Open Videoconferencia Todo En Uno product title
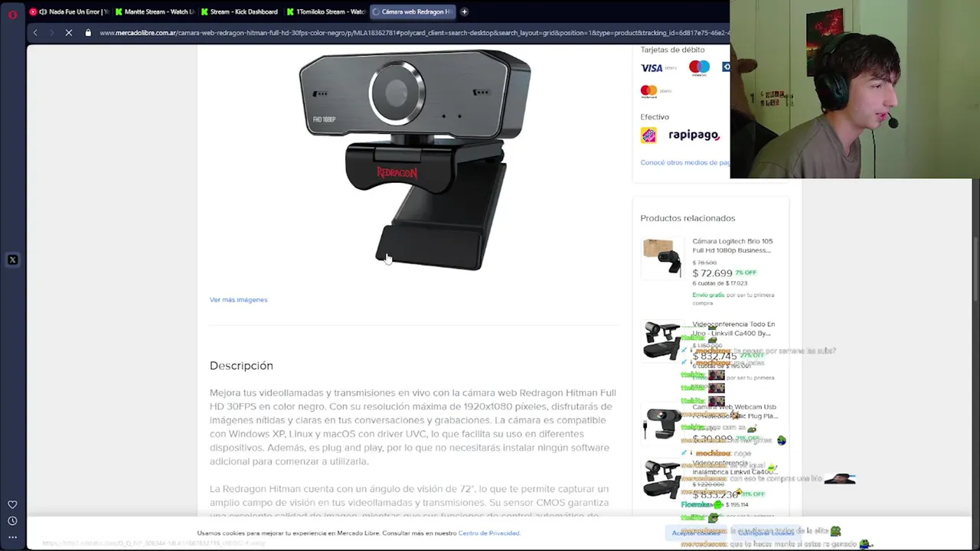The height and width of the screenshot is (551, 980). 733,328
